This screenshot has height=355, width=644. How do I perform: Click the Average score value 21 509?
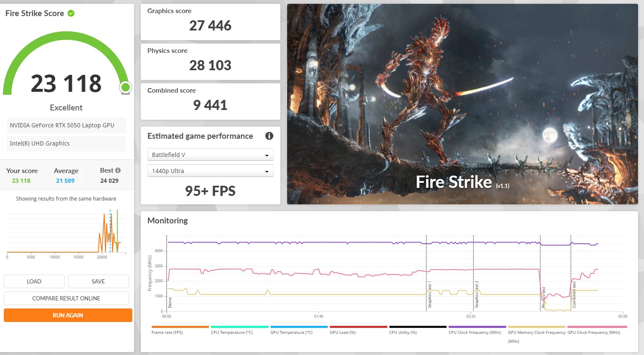pos(65,181)
